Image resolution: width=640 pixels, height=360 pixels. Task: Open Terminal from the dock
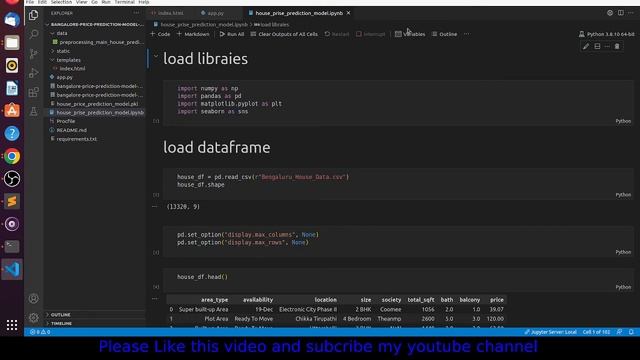[x=12, y=247]
